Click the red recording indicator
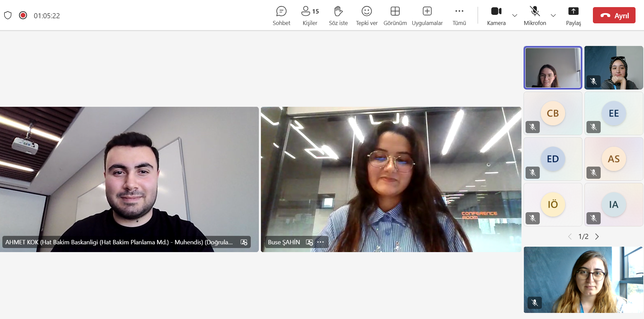 (23, 15)
